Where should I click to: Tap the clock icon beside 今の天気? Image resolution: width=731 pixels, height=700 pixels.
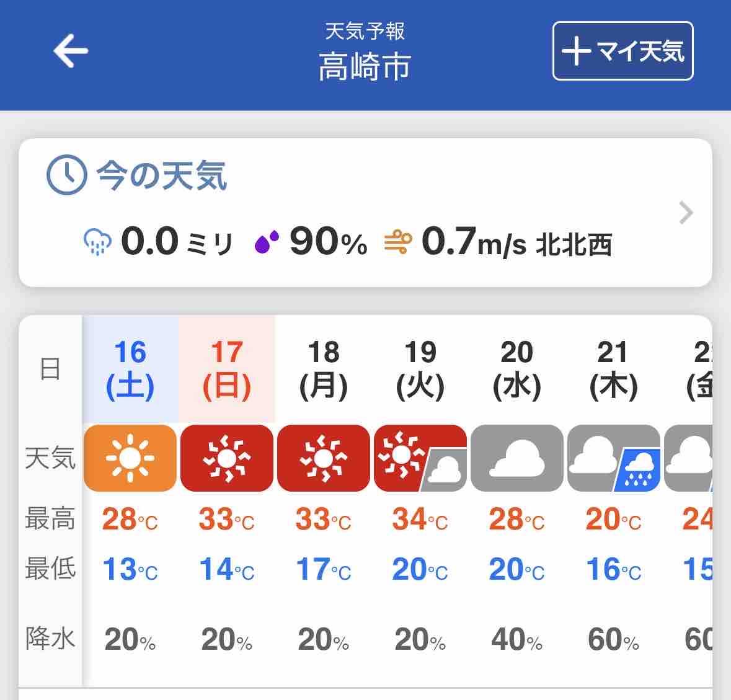(67, 175)
